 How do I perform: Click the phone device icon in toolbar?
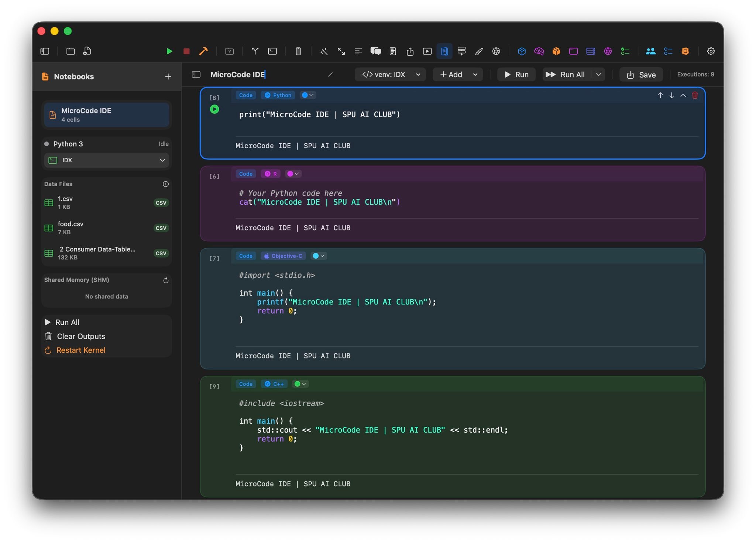[298, 51]
